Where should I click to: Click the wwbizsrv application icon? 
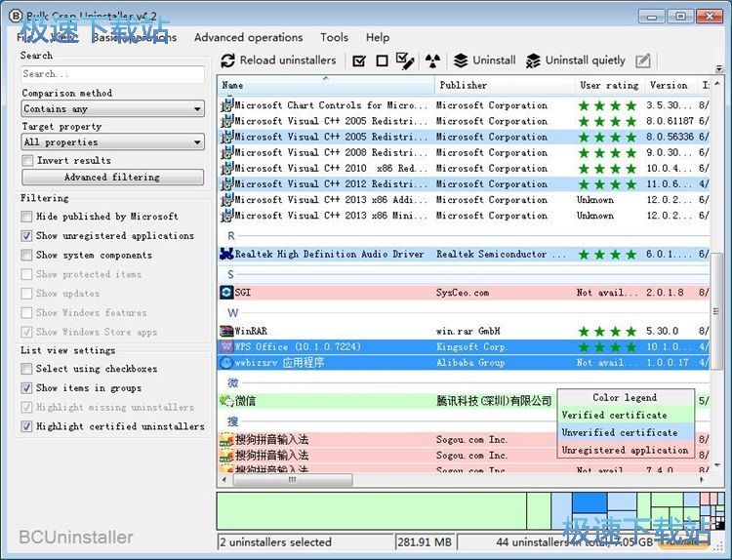point(226,363)
